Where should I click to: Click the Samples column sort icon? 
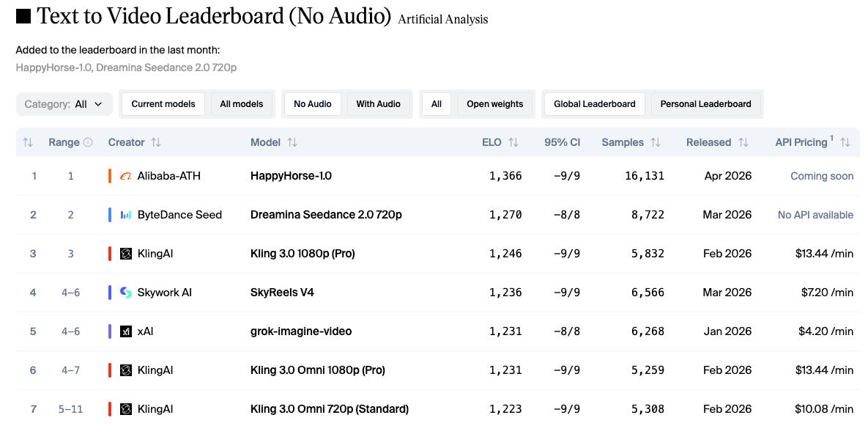[x=656, y=142]
